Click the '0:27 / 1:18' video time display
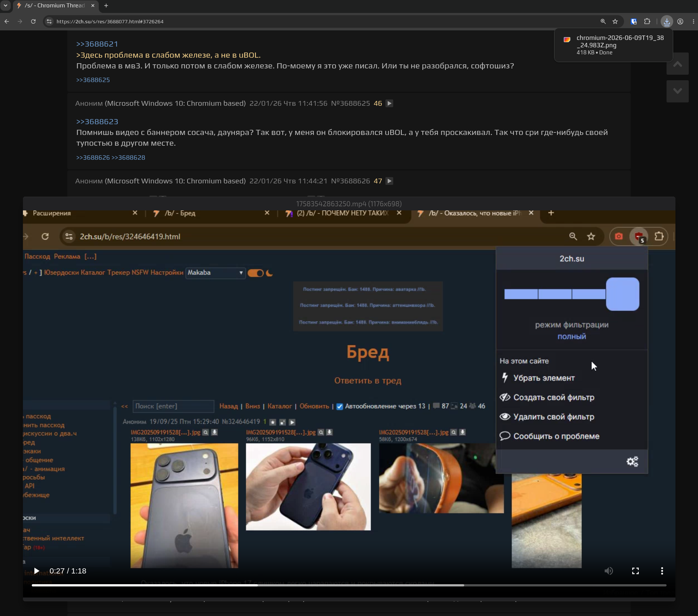 coord(68,571)
